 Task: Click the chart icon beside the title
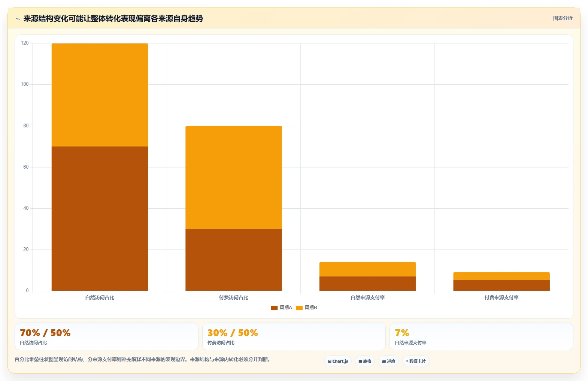[x=18, y=19]
